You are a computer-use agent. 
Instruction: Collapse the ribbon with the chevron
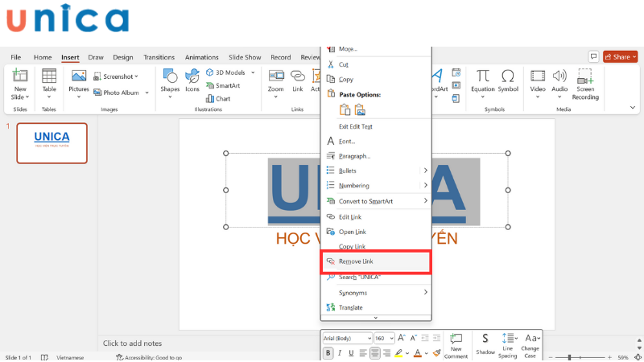pos(633,108)
